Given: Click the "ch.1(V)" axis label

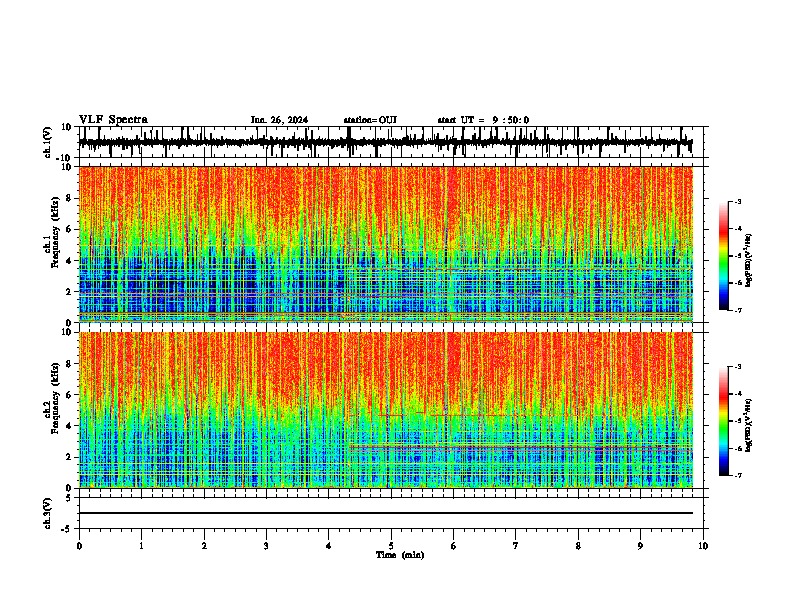Looking at the screenshot, I should pyautogui.click(x=48, y=142).
